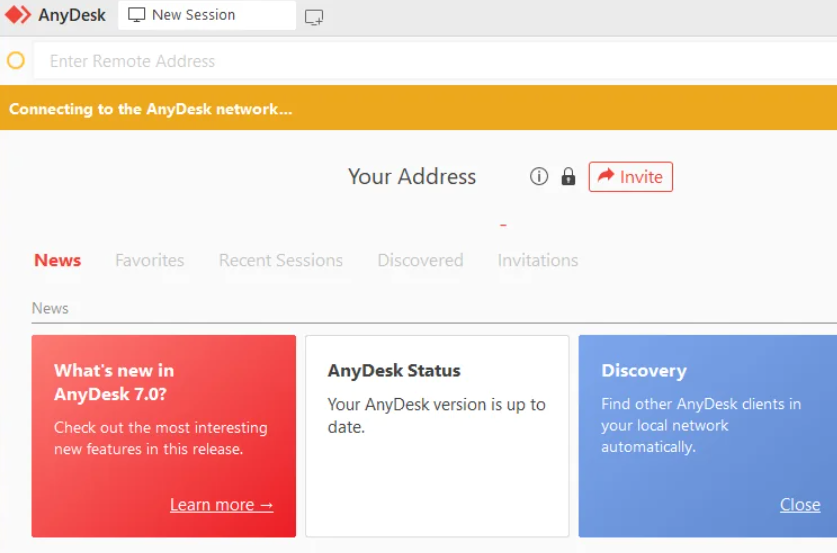837x553 pixels.
Task: Switch to the Discovered tab
Action: pos(421,260)
